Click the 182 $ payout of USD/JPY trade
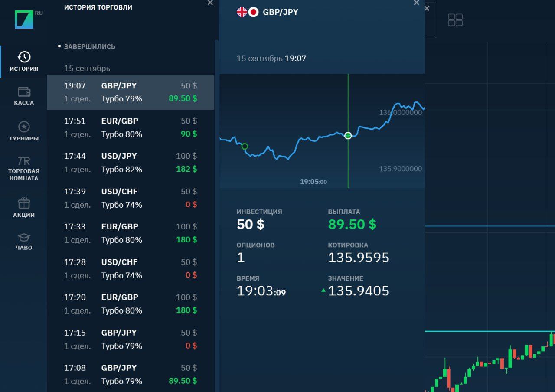The image size is (555, 392). coord(186,169)
